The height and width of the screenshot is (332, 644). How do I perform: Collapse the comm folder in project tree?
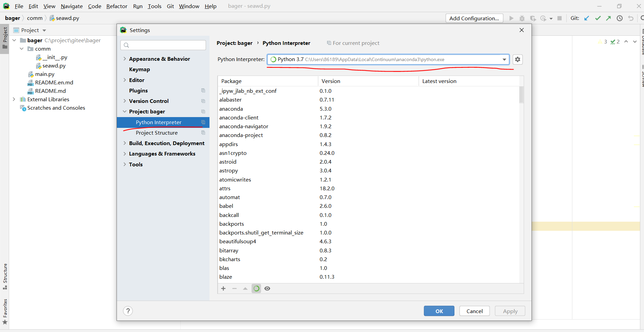tap(22, 49)
